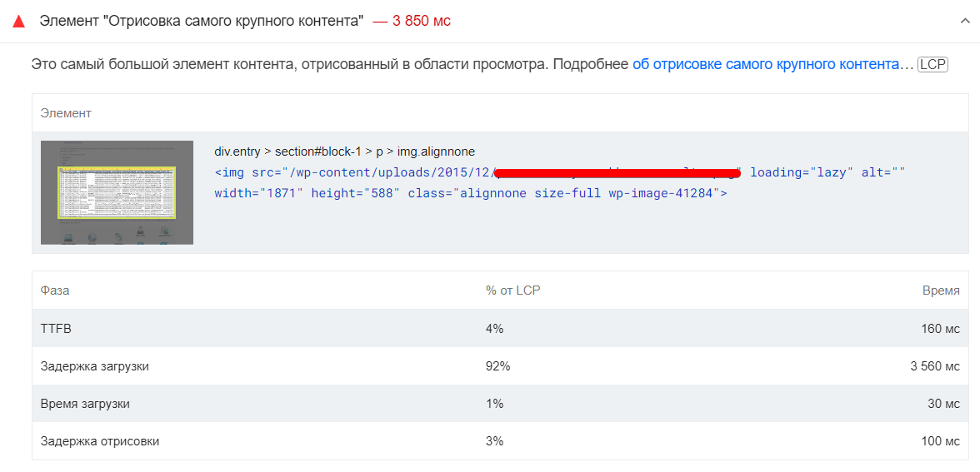Open the LCP element screenshot thumbnail
980x472 pixels.
coord(117,192)
